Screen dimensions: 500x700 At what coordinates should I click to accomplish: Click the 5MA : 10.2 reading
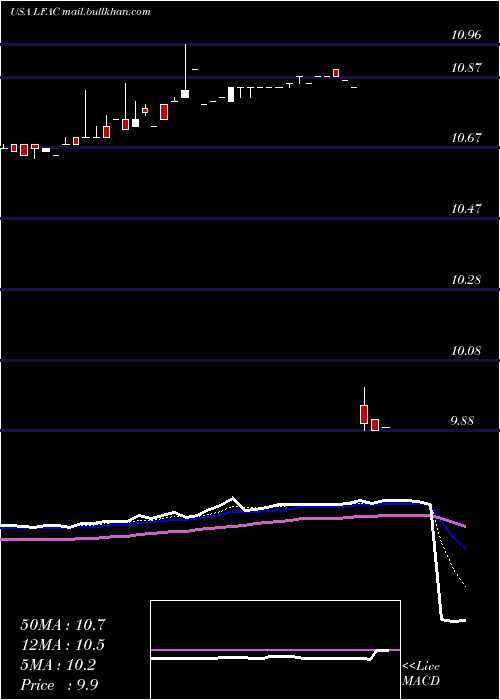(x=58, y=665)
